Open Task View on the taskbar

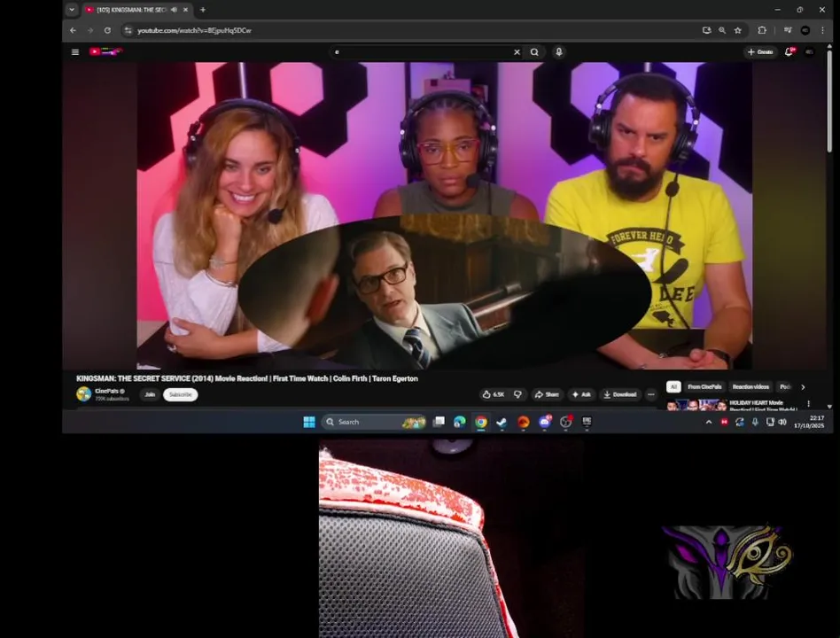coord(439,422)
